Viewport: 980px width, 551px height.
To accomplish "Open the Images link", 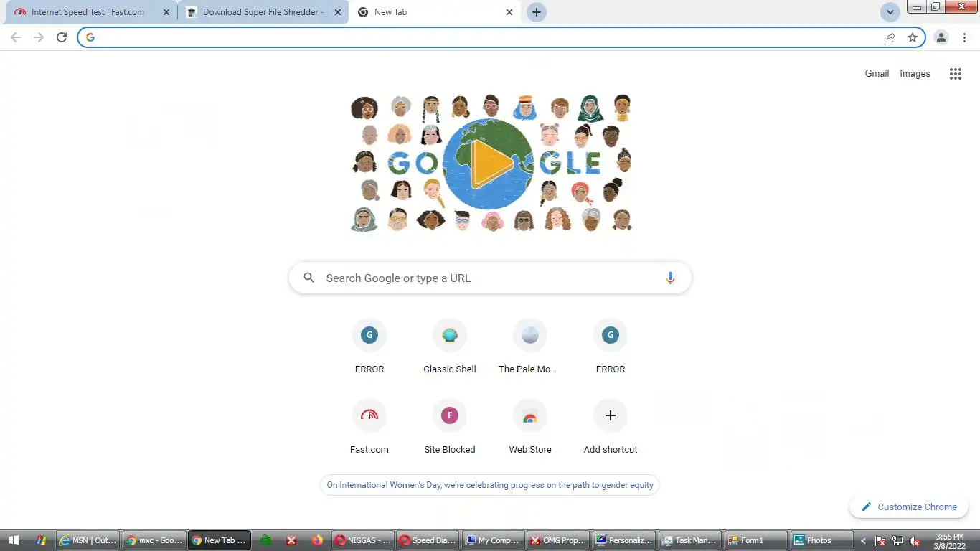I will click(x=915, y=73).
